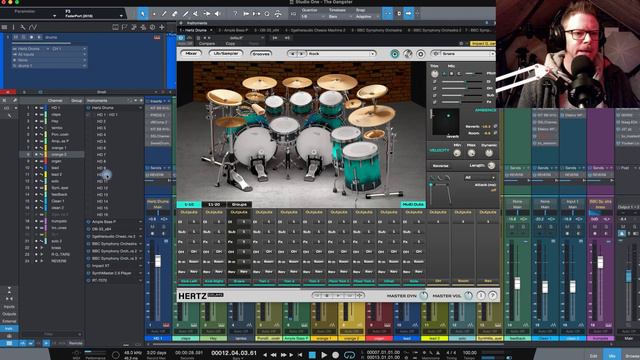Screen dimensions: 640x360
Task: Adjust the purple channel volume fader
Action: [600, 262]
